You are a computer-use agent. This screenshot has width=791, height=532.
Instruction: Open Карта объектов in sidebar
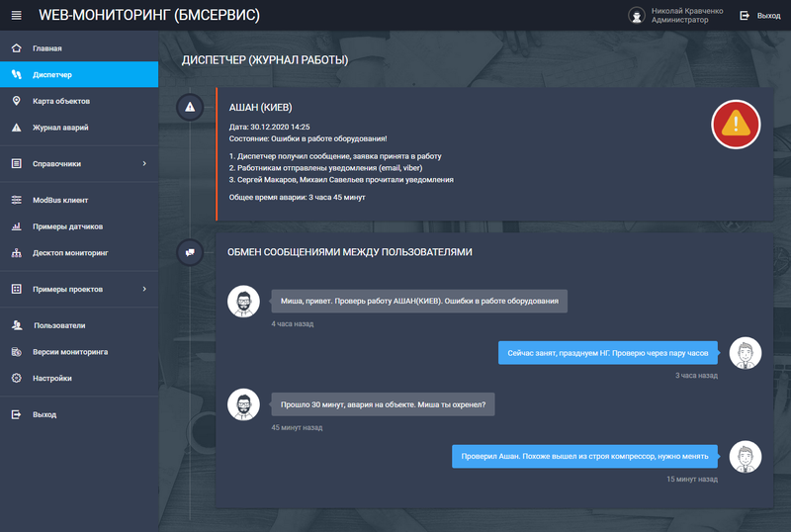(x=79, y=101)
